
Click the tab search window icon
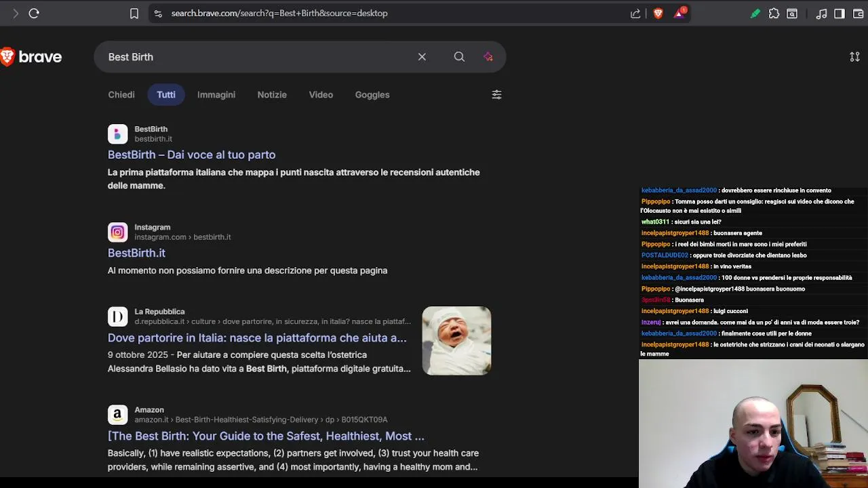click(792, 13)
